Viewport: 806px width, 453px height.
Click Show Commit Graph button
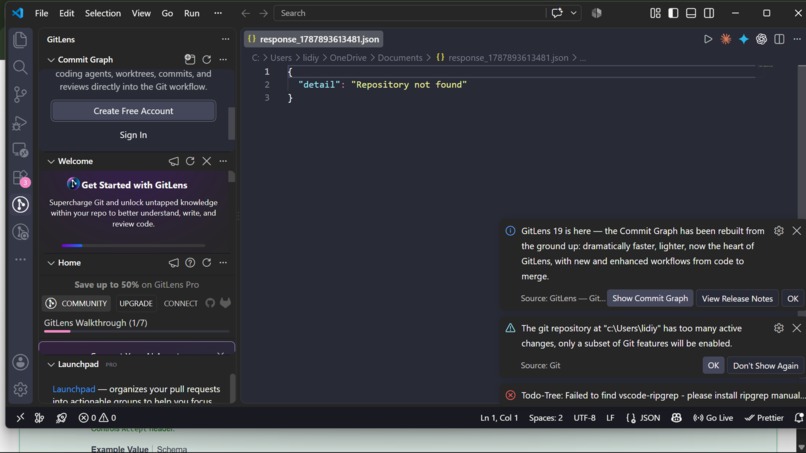coord(650,298)
